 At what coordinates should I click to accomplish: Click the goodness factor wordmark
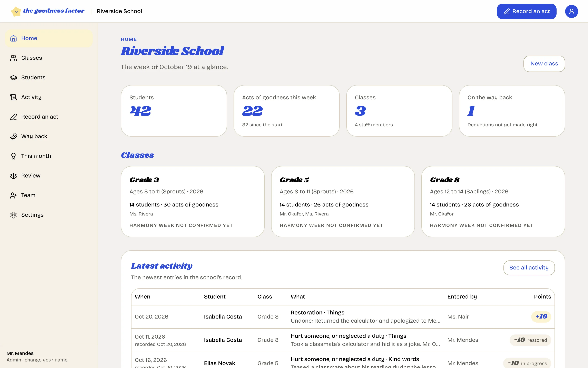click(x=54, y=11)
